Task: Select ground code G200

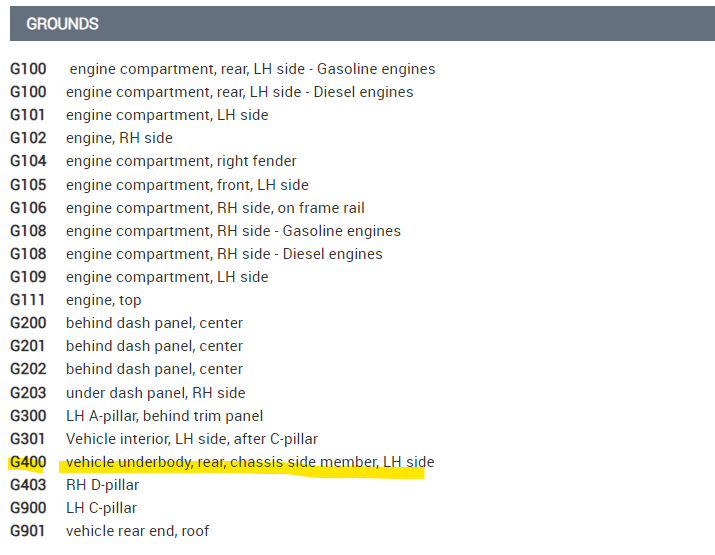Action: [x=27, y=323]
